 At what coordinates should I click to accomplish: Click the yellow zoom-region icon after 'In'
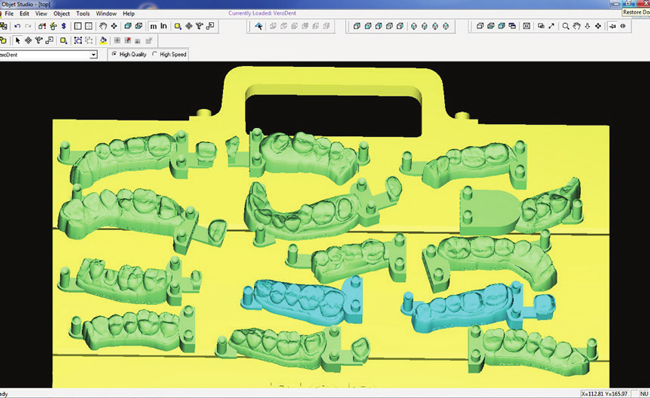pyautogui.click(x=177, y=26)
